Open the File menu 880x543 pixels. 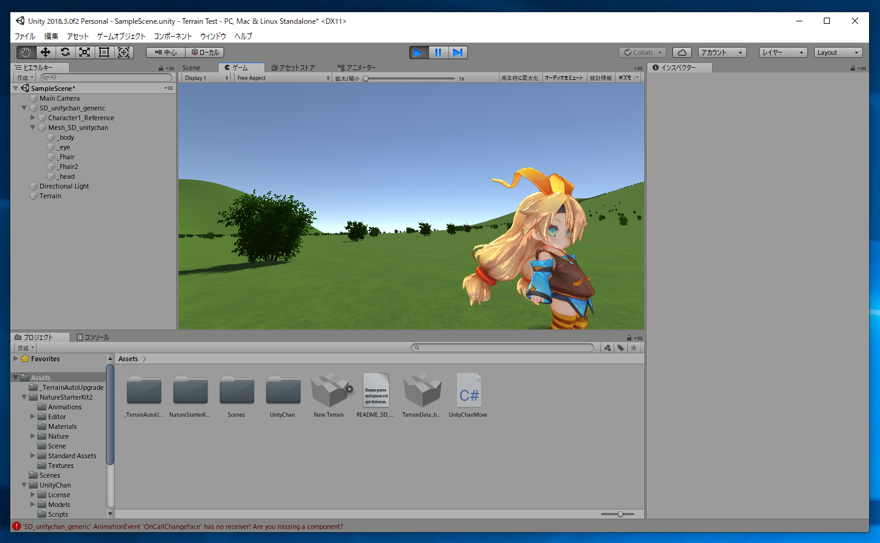[x=25, y=36]
